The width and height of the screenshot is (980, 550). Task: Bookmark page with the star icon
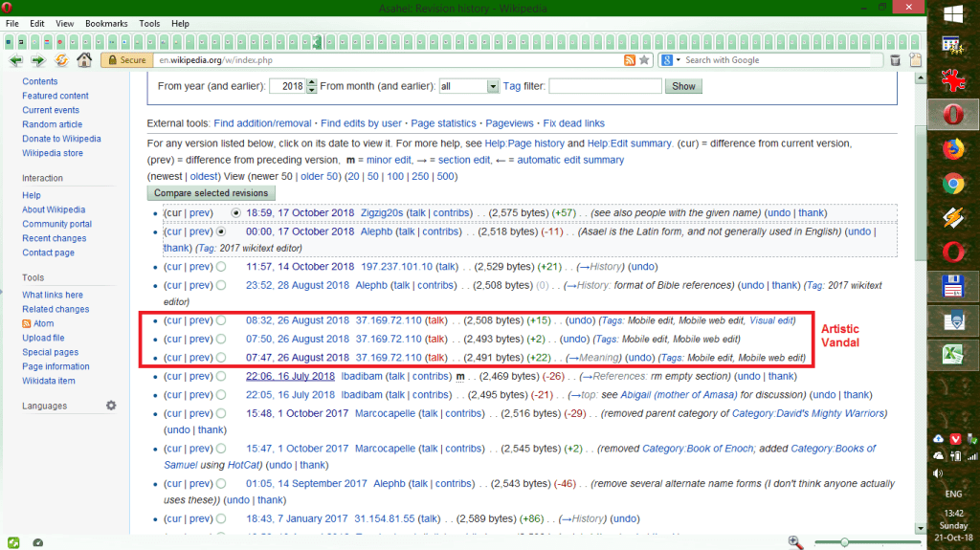coord(644,60)
